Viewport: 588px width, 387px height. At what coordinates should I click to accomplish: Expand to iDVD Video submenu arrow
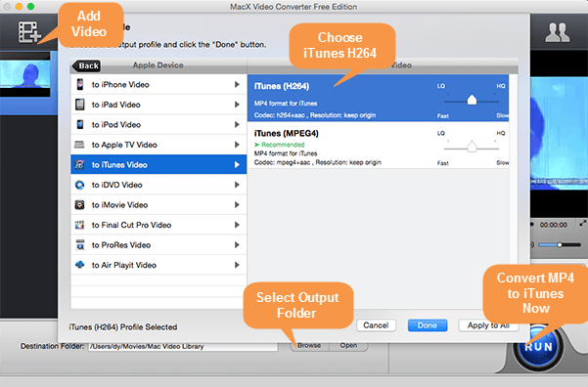(x=237, y=185)
